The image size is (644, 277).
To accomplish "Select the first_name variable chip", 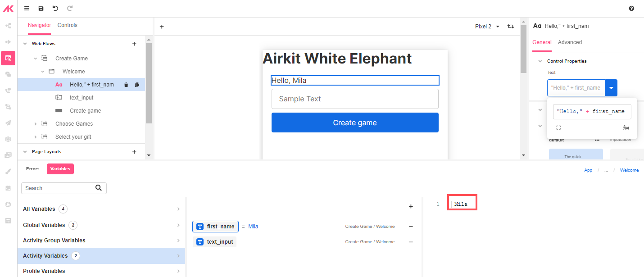I will coord(215,227).
